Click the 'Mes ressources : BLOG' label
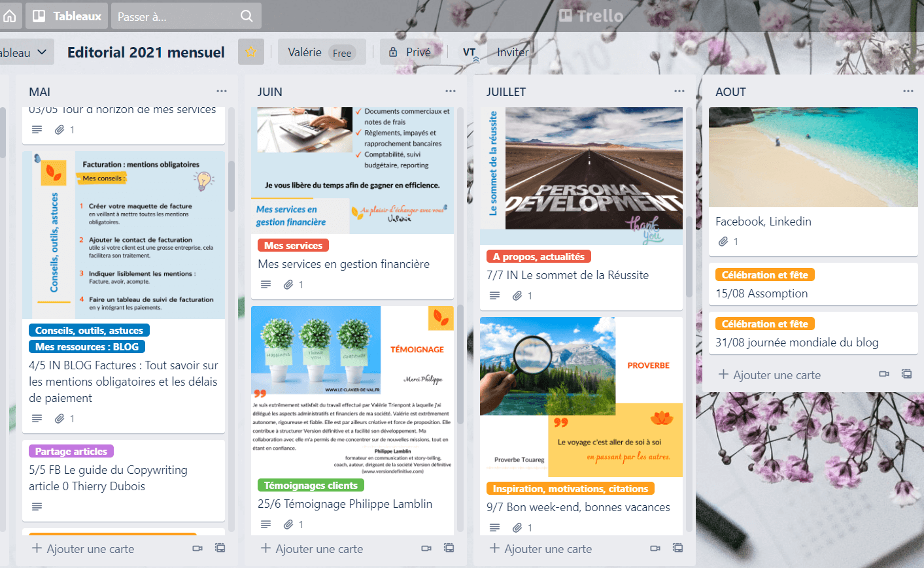Viewport: 924px width, 568px height. pos(87,347)
